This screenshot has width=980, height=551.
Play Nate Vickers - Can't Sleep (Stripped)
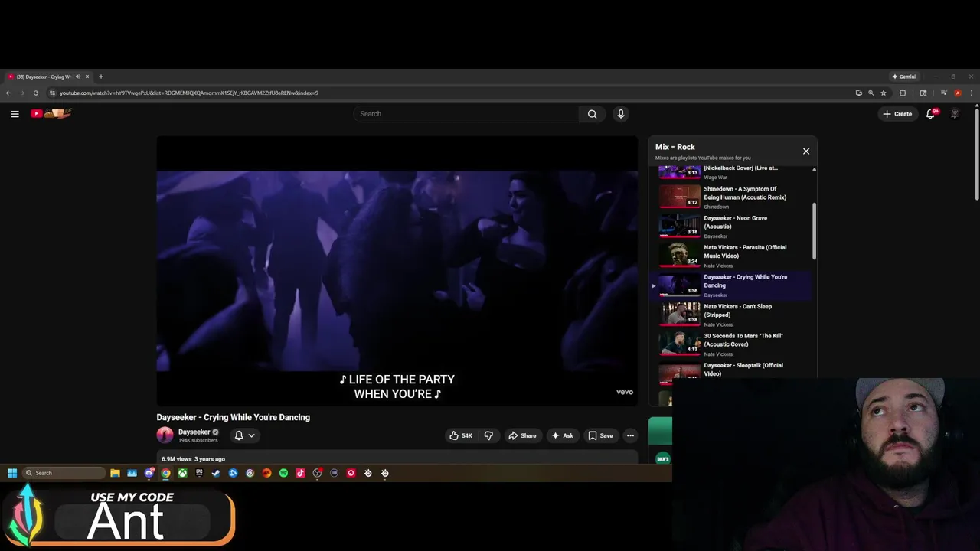[731, 315]
